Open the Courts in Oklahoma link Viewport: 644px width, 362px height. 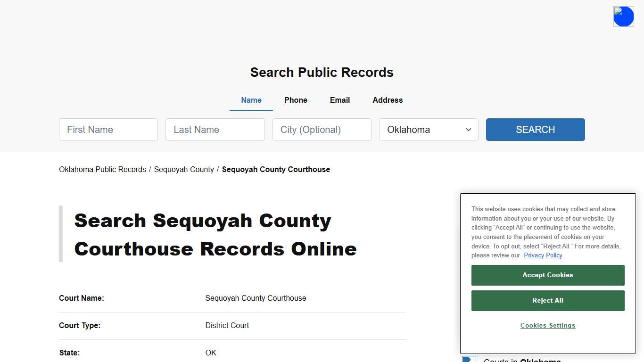521,360
